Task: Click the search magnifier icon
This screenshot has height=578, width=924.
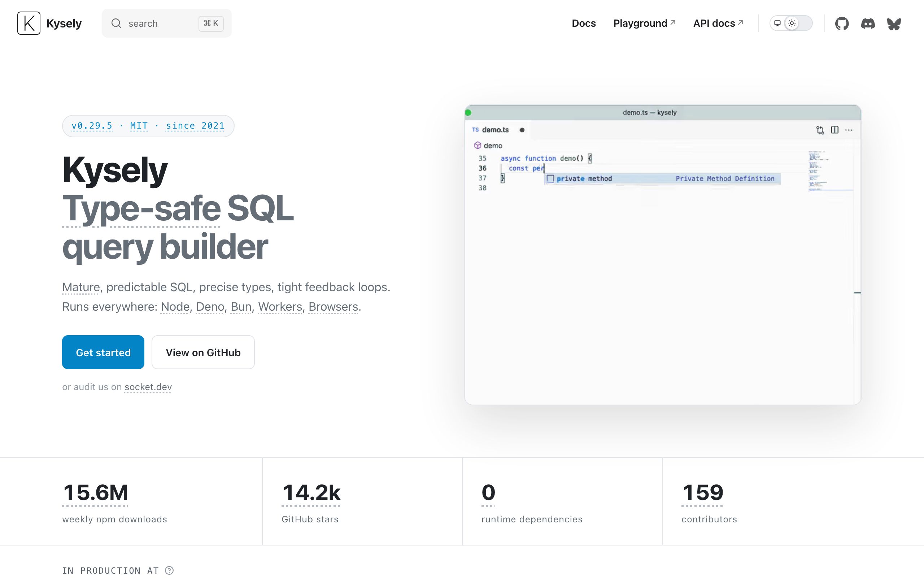Action: tap(116, 23)
